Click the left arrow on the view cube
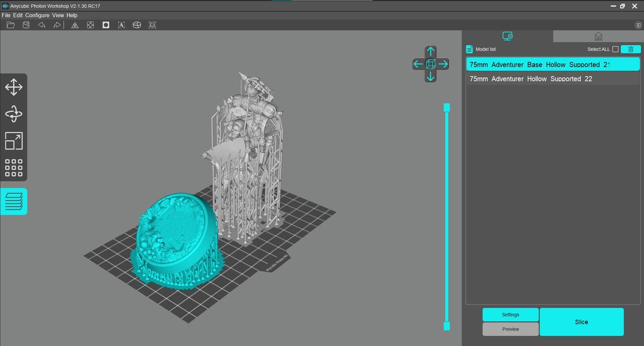The height and width of the screenshot is (346, 644). tap(418, 64)
